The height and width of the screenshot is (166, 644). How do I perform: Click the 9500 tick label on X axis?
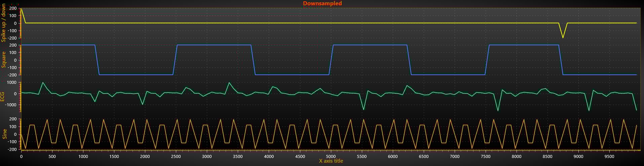coord(609,156)
